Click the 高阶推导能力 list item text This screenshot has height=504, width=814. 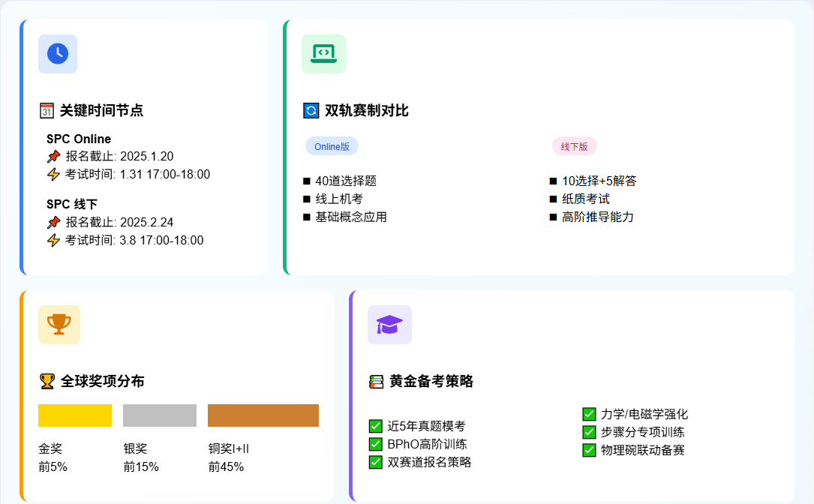click(x=598, y=217)
